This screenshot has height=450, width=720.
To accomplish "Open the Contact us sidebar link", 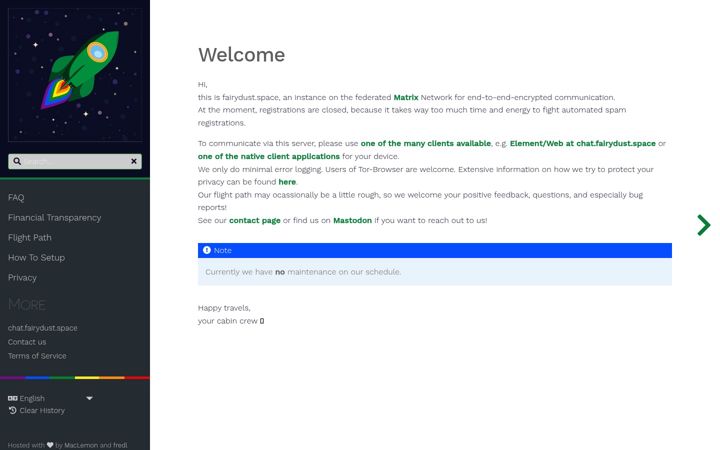I will click(x=27, y=342).
